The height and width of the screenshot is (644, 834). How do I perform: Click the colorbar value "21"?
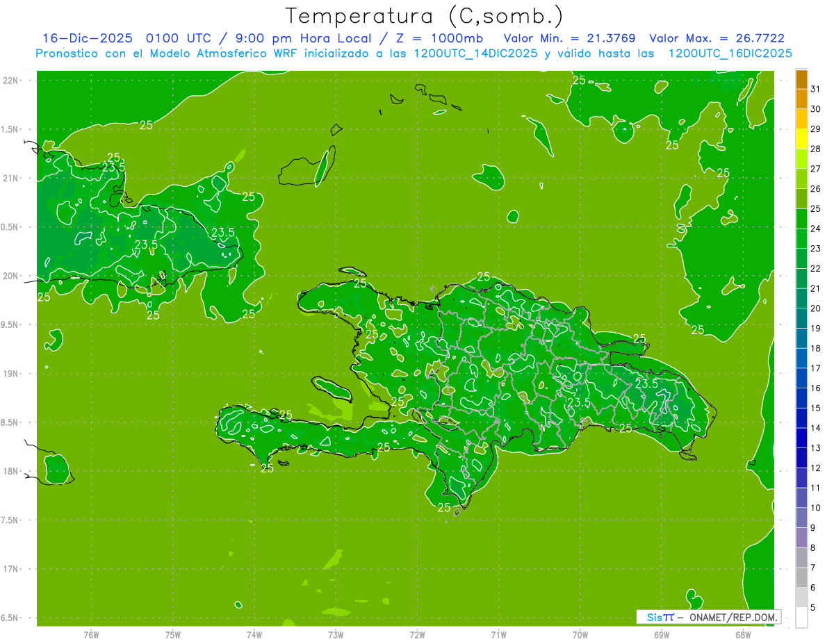click(x=816, y=288)
